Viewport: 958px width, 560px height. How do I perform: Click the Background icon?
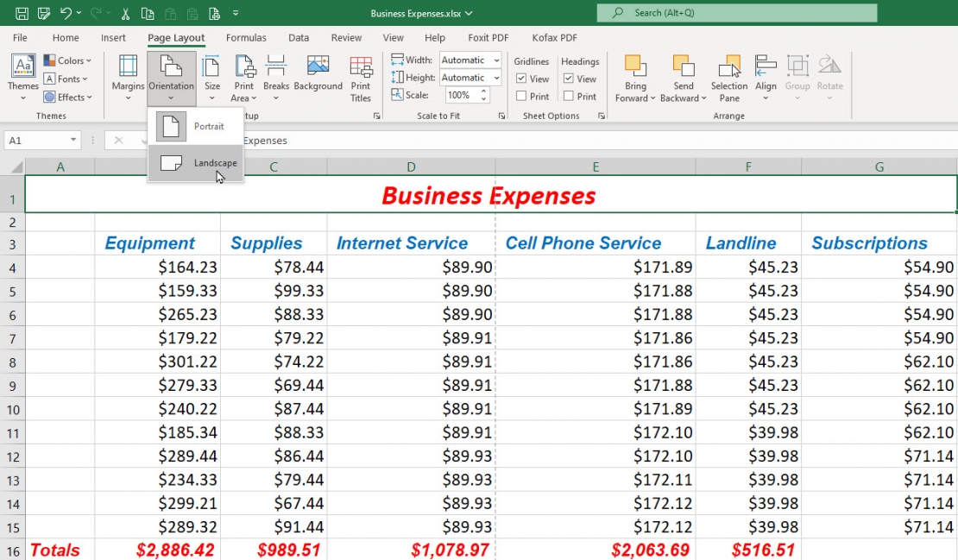tap(317, 78)
